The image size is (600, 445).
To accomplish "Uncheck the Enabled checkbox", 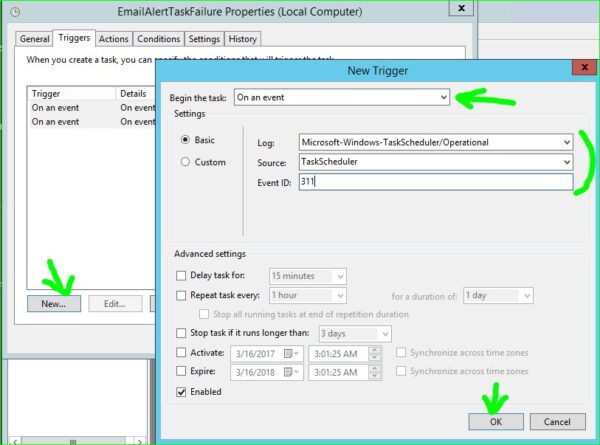I will click(x=181, y=392).
